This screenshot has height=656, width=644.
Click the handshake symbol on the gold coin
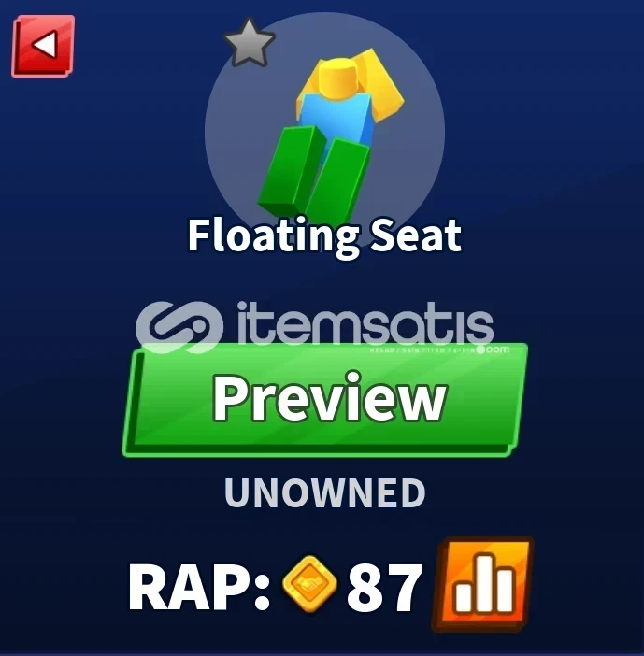point(309,583)
